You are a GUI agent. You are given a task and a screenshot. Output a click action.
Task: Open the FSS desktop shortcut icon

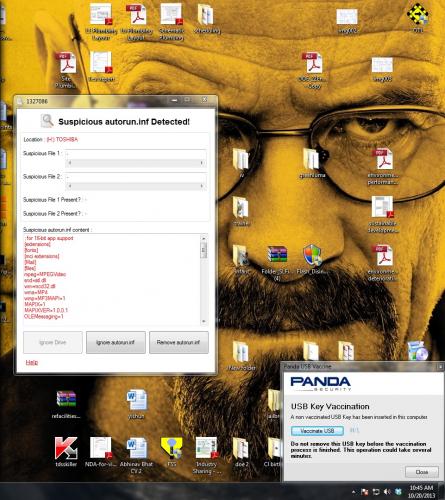tap(172, 452)
